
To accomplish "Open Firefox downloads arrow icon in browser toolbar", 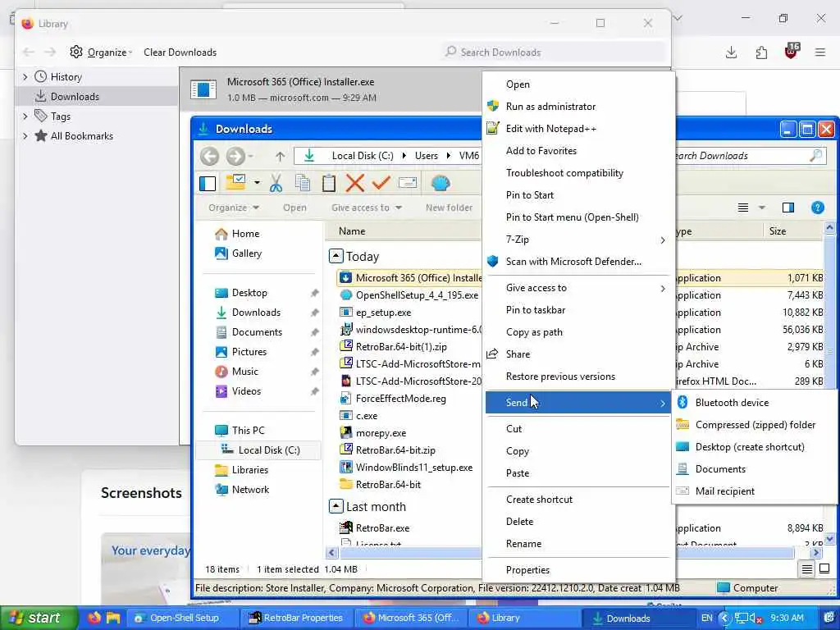I will 731,52.
